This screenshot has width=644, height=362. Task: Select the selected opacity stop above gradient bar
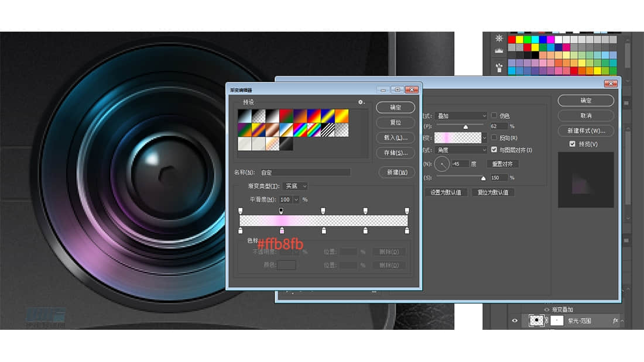tap(281, 211)
